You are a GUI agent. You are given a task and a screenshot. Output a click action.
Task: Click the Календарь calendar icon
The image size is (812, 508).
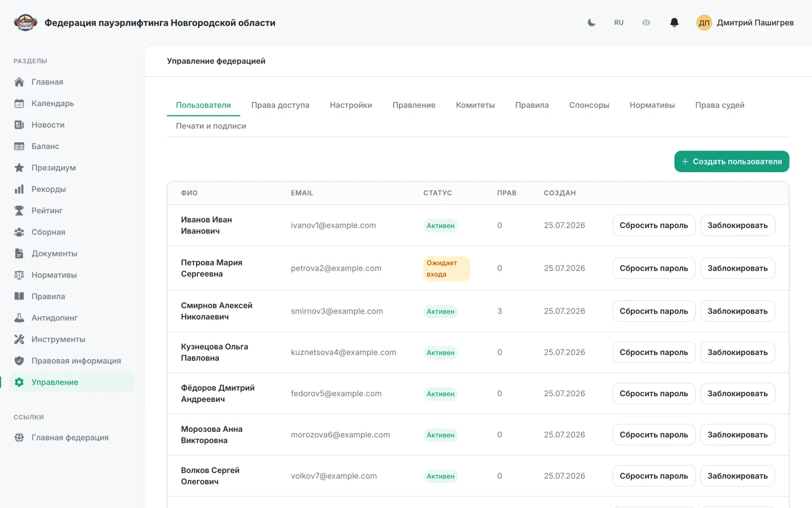(19, 103)
